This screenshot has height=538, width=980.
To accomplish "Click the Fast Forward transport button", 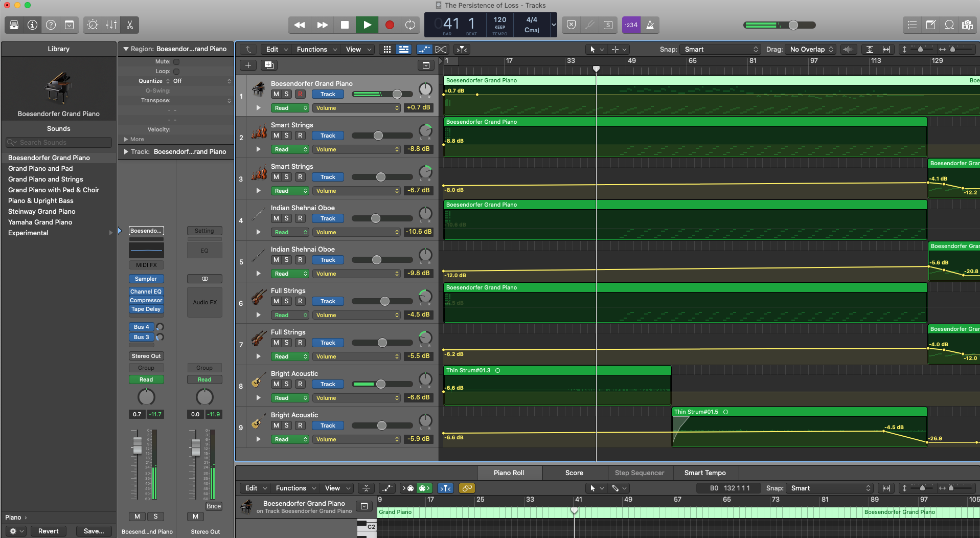I will pyautogui.click(x=322, y=25).
